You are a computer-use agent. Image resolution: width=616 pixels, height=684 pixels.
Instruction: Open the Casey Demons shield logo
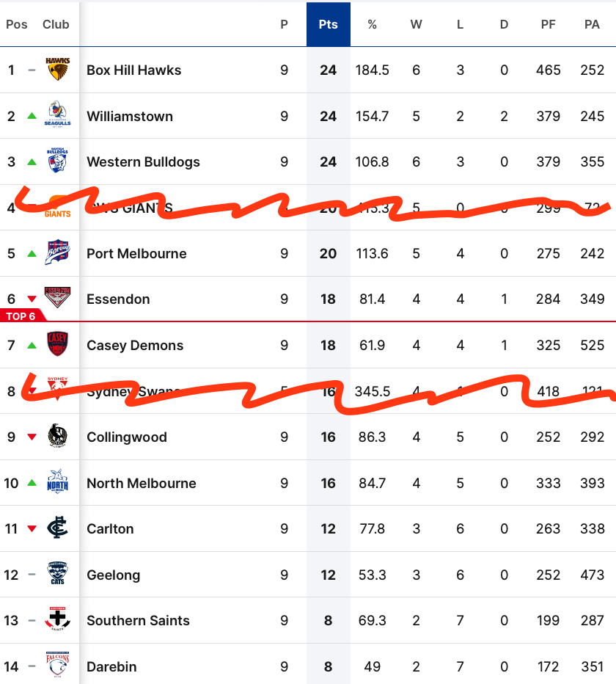click(57, 344)
